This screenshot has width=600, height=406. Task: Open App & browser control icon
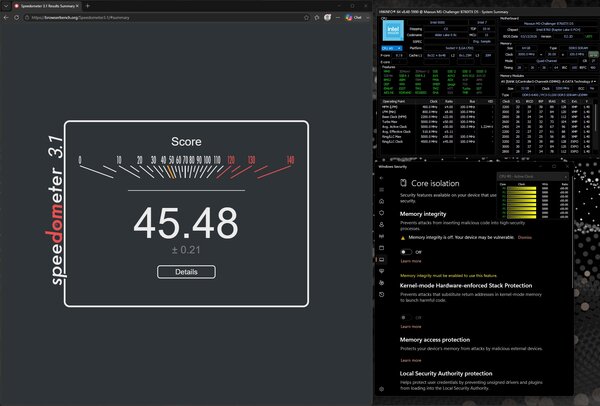[382, 248]
